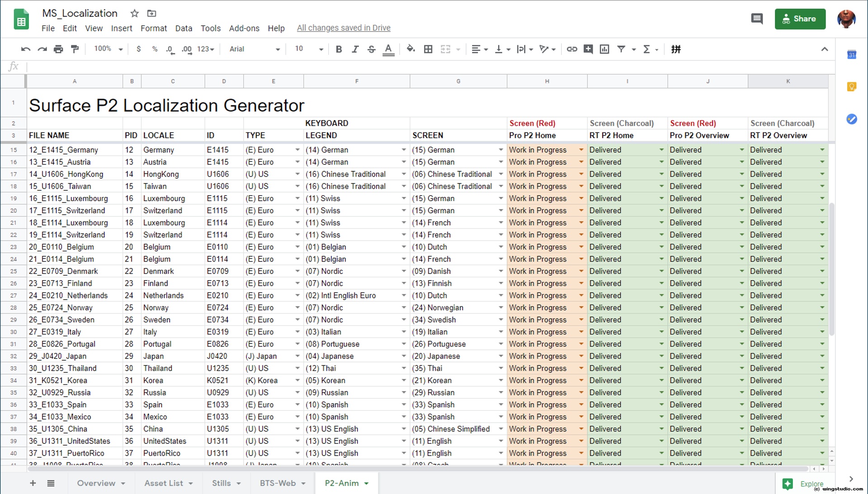Toggle bold formatting

coord(339,49)
